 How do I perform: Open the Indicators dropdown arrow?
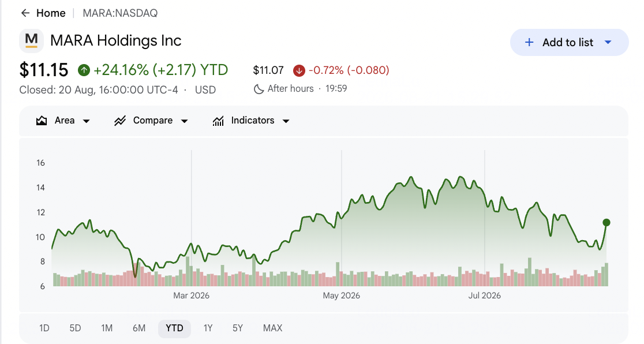286,121
